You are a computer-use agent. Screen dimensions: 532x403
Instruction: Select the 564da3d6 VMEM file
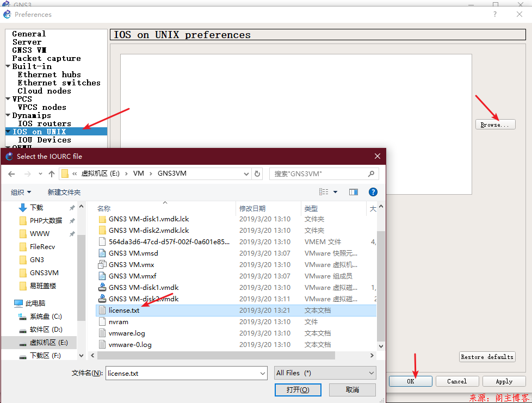[169, 242]
